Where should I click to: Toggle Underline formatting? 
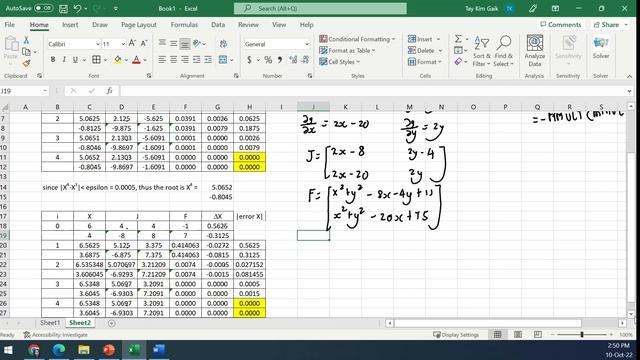click(75, 60)
